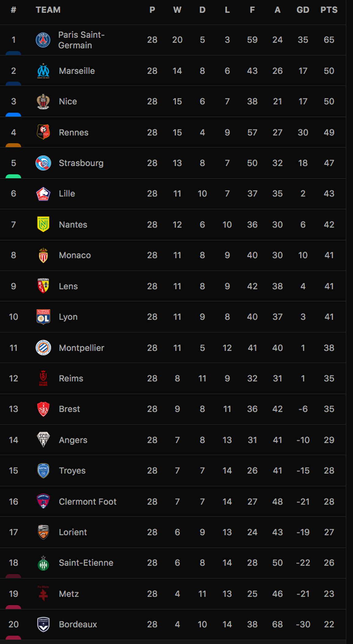Viewport: 353px width, 644px height.
Task: Click the Strasbourg team logo
Action: tap(43, 163)
